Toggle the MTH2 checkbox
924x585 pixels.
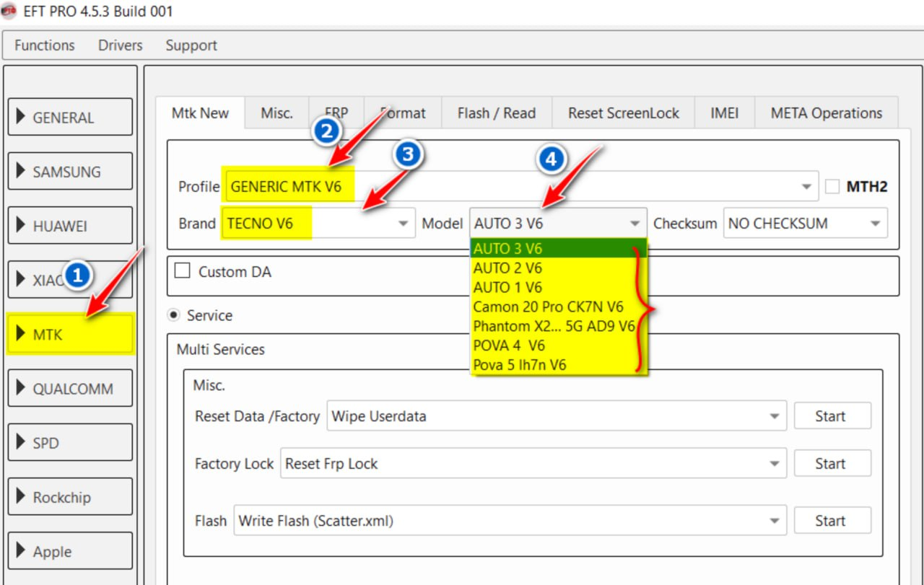(832, 186)
